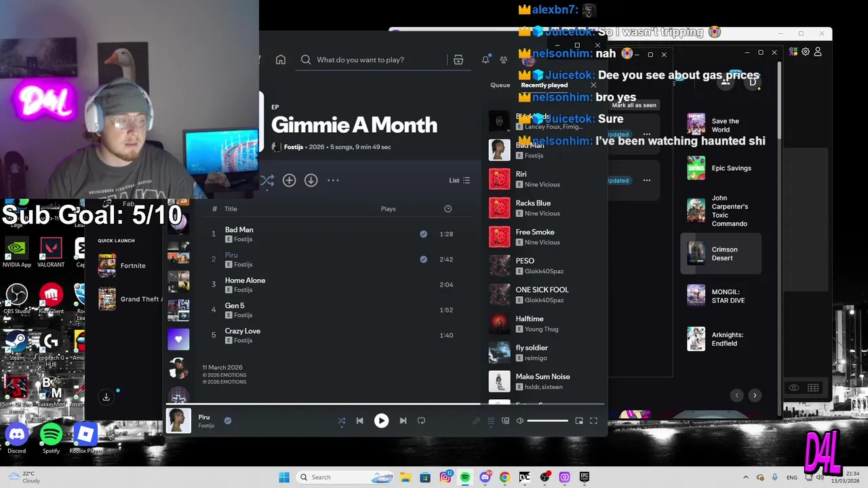The width and height of the screenshot is (868, 488).
Task: Open connect to a device icon
Action: point(505,421)
